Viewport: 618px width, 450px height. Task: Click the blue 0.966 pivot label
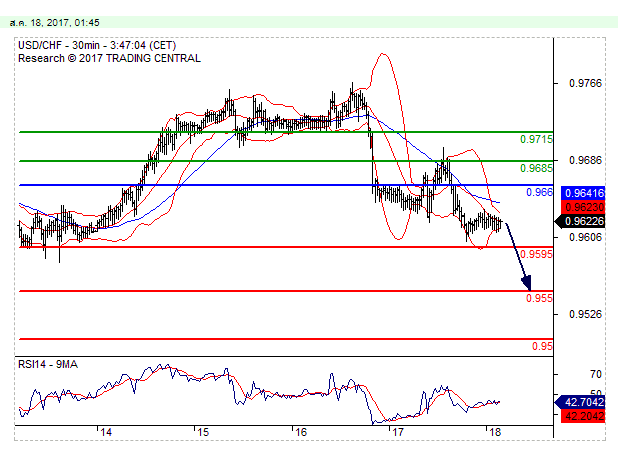(539, 192)
